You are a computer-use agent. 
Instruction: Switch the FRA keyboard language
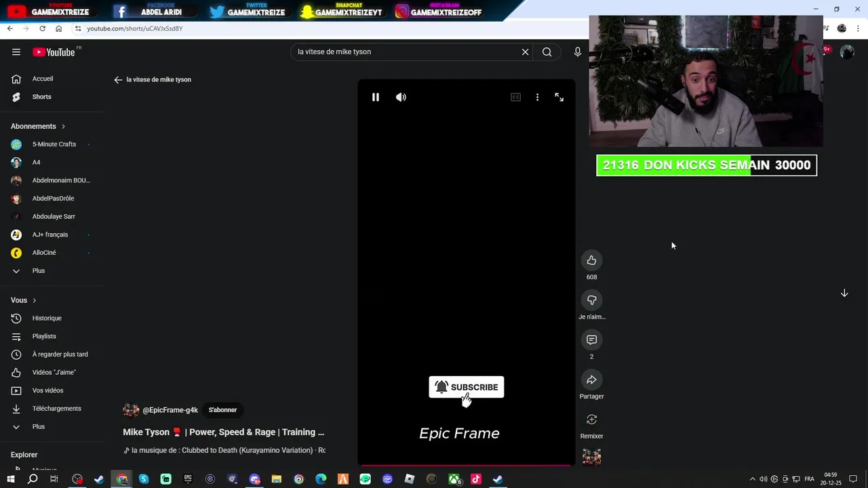click(809, 479)
